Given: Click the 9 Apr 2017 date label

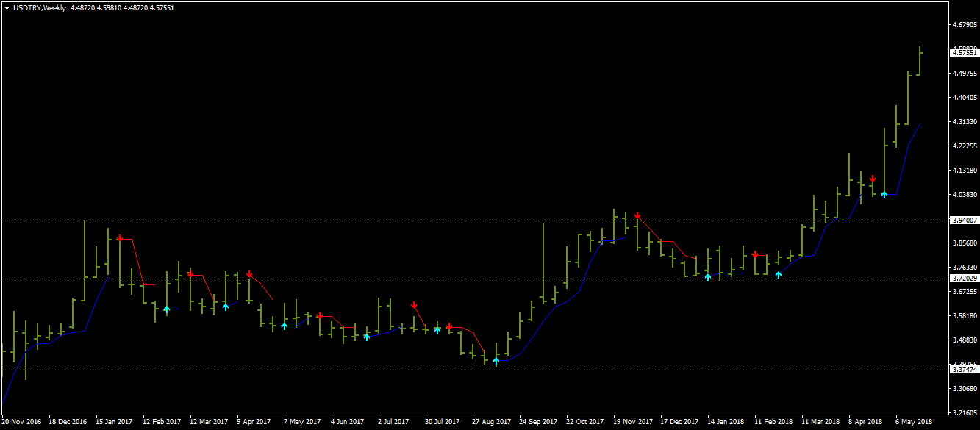Looking at the screenshot, I should coord(254,423).
